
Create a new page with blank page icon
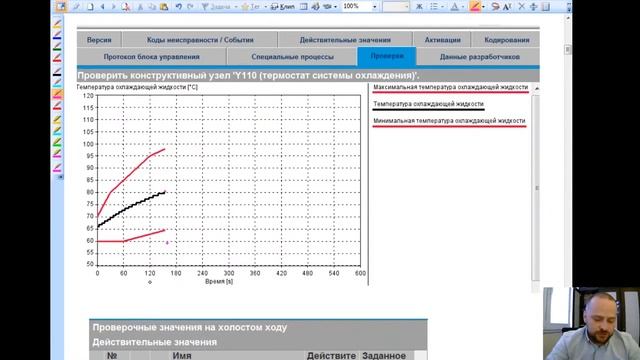[x=90, y=7]
